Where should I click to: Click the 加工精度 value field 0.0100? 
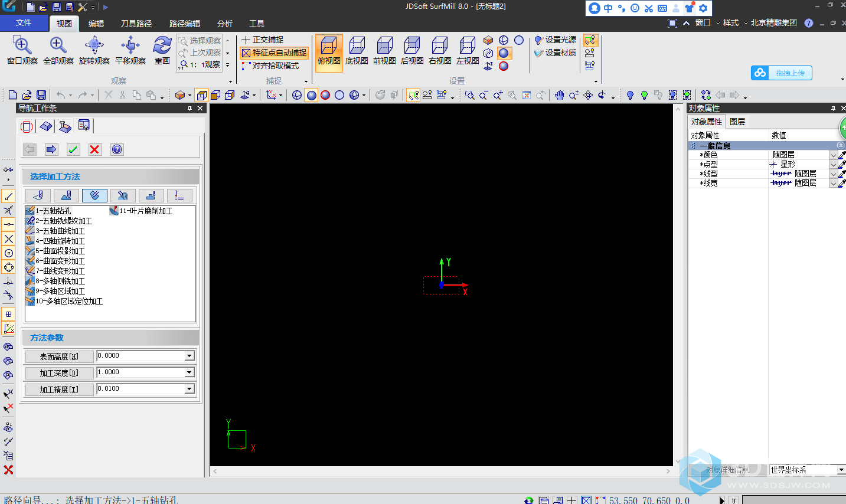pyautogui.click(x=141, y=389)
